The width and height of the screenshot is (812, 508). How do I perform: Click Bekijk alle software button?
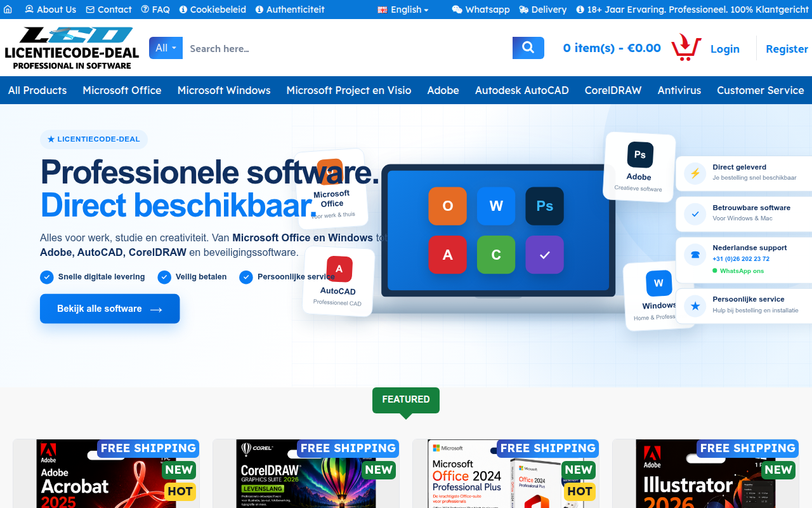tap(110, 309)
